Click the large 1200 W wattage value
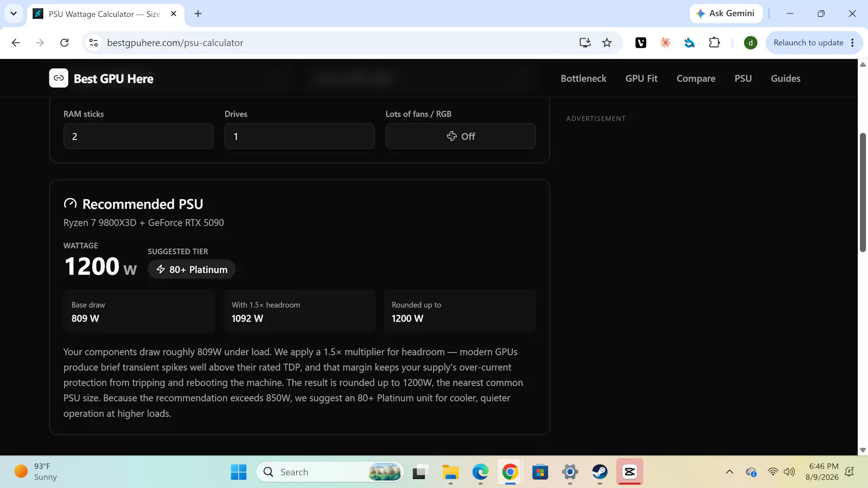This screenshot has height=488, width=868. pos(100,266)
